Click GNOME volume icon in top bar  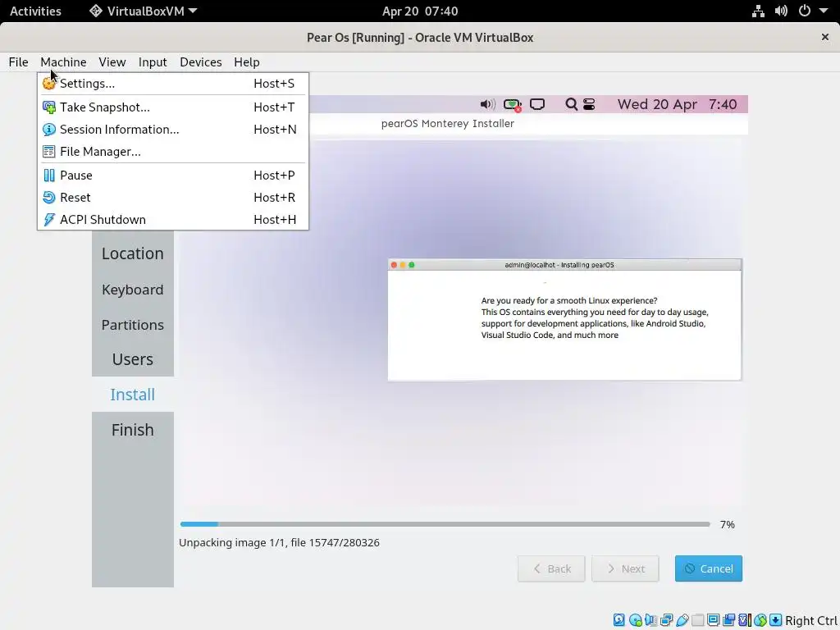tap(781, 11)
